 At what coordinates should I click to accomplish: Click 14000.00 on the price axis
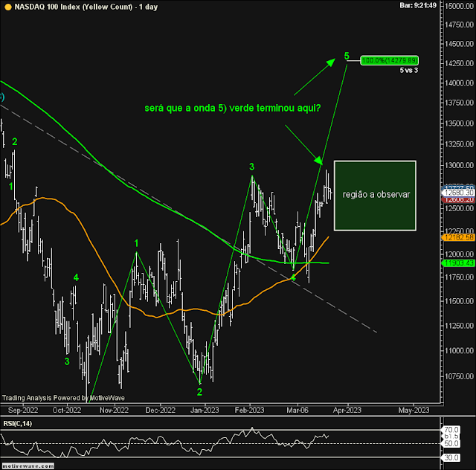click(460, 83)
